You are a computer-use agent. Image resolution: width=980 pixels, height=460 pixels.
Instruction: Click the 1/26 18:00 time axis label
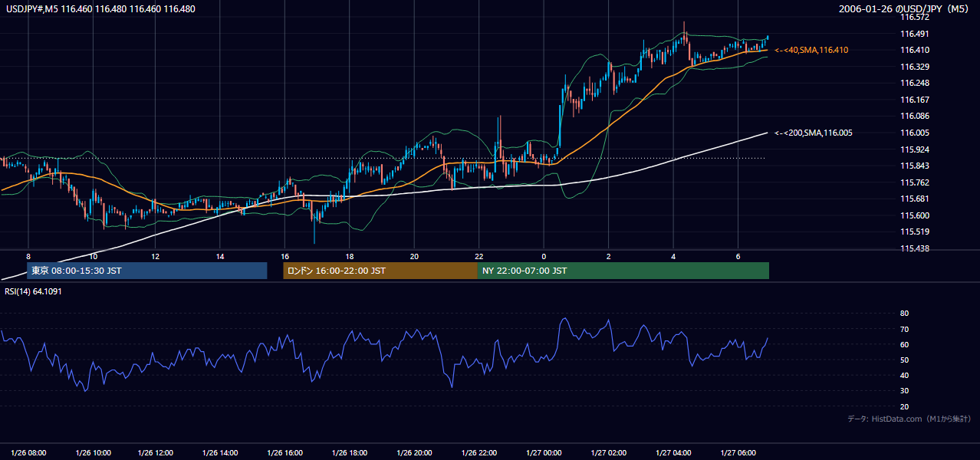(350, 453)
